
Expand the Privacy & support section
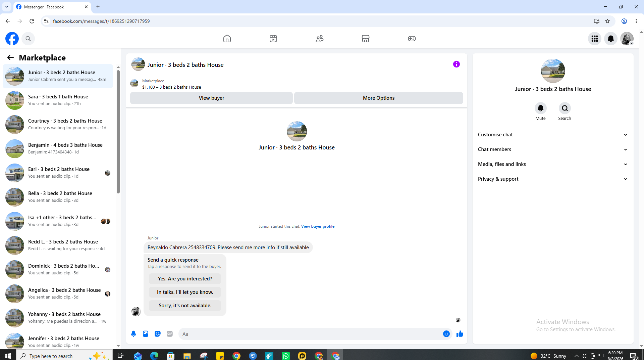tap(553, 179)
